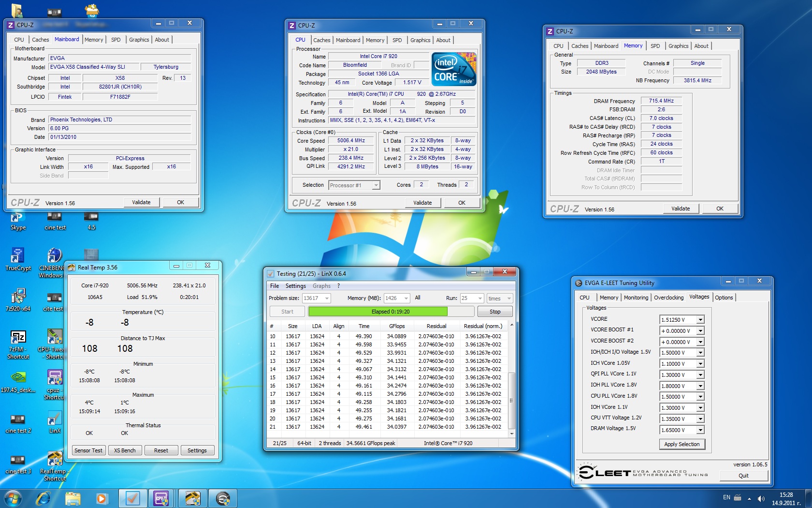Click XS Bench in Real Temp
The height and width of the screenshot is (508, 812).
tap(125, 450)
